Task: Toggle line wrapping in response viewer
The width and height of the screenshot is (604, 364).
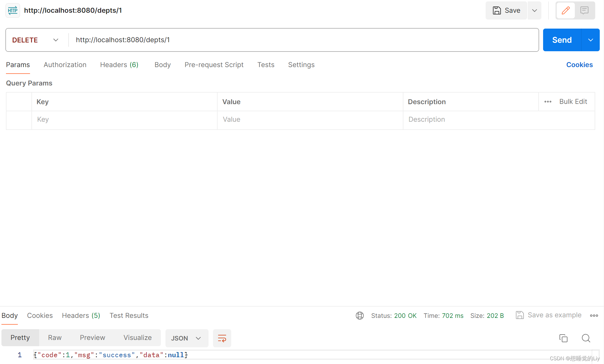Action: [222, 338]
